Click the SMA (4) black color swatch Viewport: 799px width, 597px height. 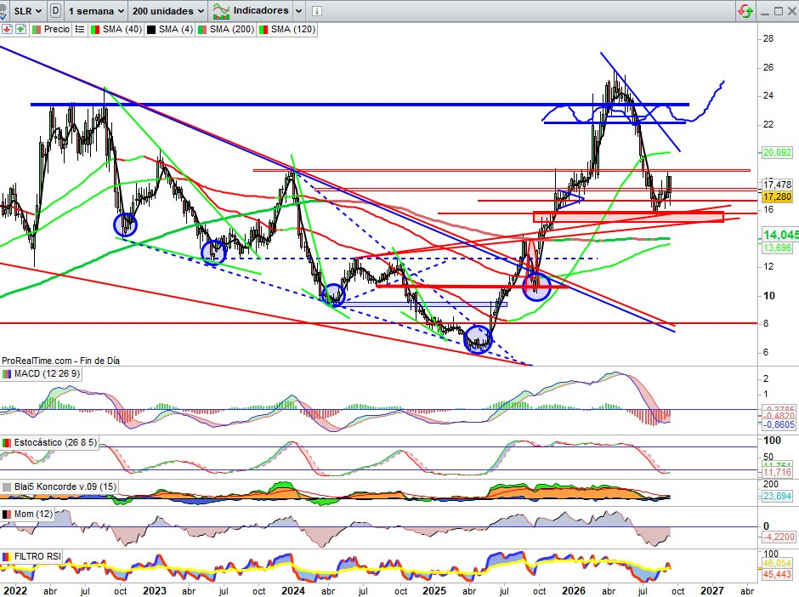(151, 30)
